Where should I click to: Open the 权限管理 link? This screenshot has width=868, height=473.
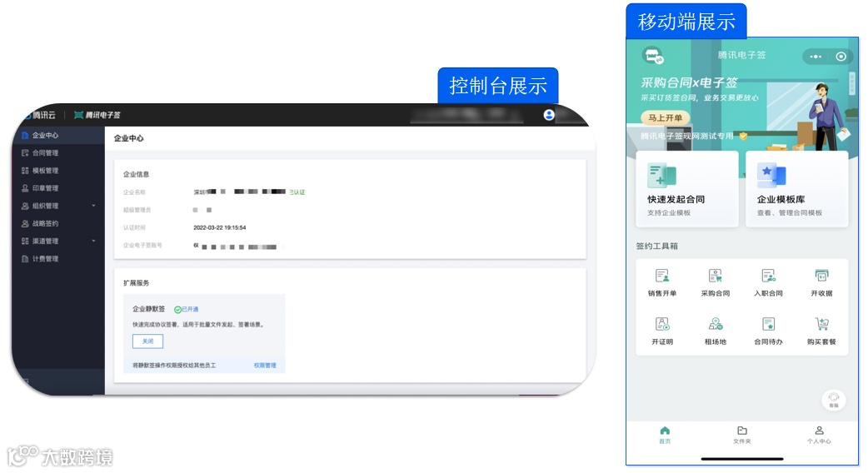click(x=265, y=365)
